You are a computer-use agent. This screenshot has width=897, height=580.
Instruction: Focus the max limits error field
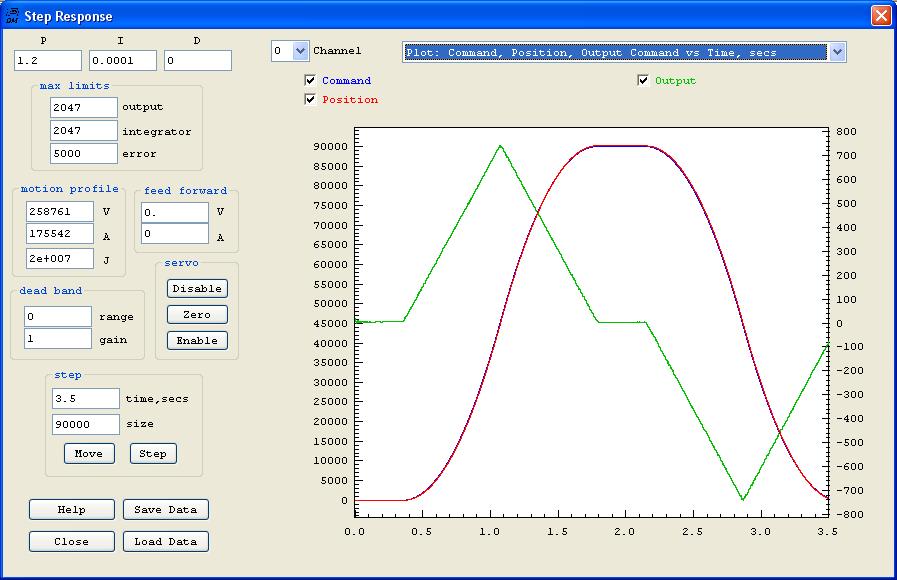coord(83,154)
